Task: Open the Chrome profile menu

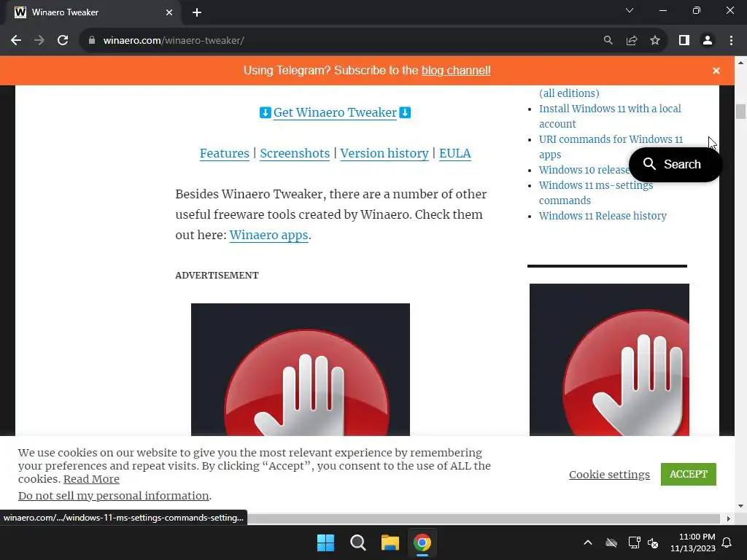Action: (708, 41)
